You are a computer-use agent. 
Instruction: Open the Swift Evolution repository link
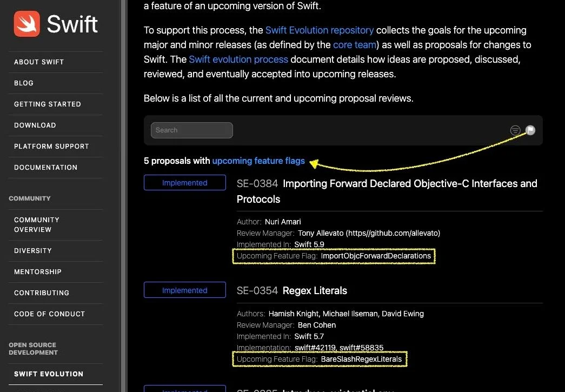pyautogui.click(x=320, y=30)
